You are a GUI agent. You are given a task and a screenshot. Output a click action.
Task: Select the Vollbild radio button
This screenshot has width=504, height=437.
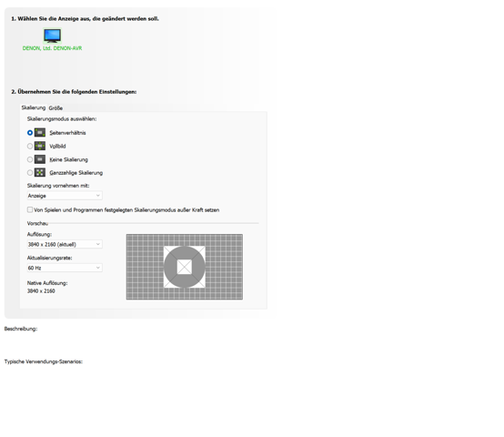[x=30, y=146]
